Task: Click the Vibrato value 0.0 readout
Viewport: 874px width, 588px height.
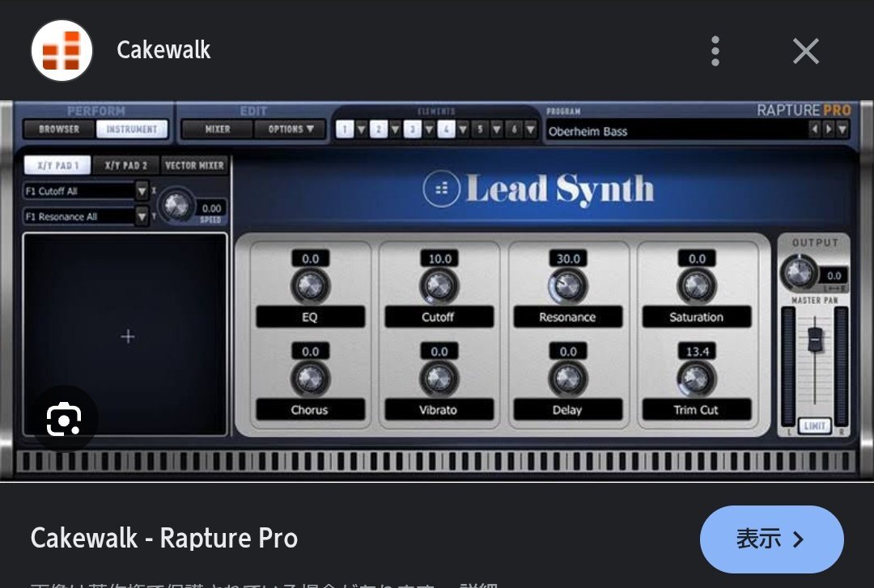Action: 439,351
